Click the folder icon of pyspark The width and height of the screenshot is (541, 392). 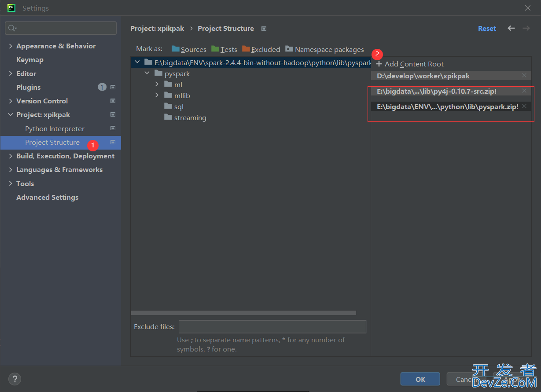point(158,73)
